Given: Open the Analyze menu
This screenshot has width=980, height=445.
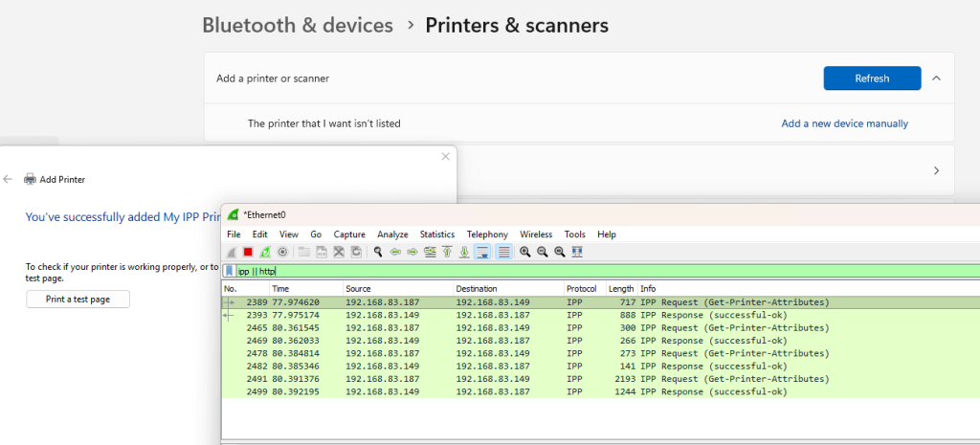Looking at the screenshot, I should [392, 234].
